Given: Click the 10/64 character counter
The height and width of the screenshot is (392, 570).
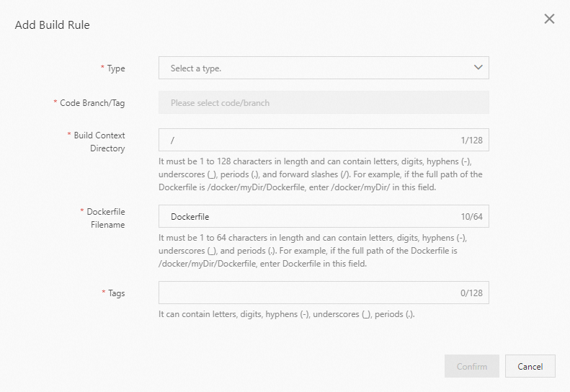Looking at the screenshot, I should tap(471, 216).
